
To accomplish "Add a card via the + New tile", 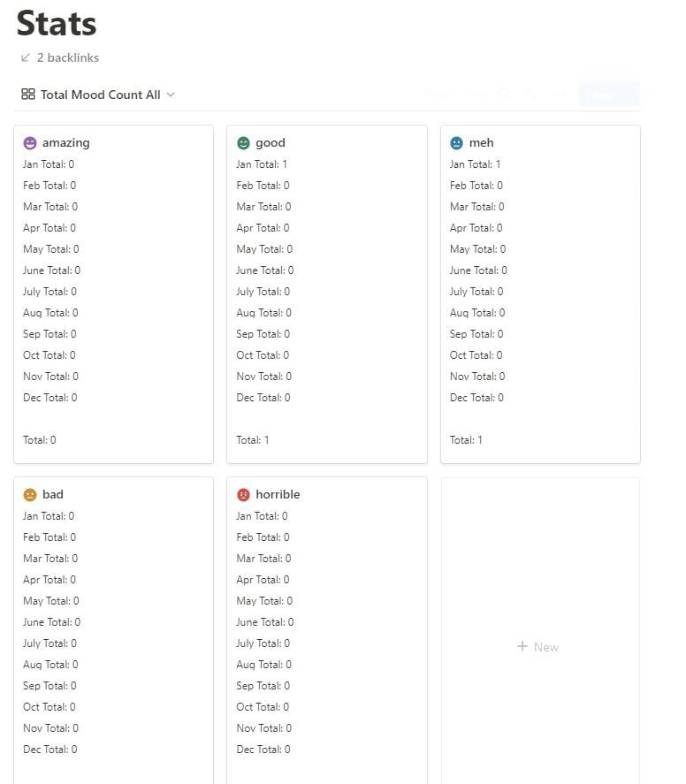I will point(538,647).
